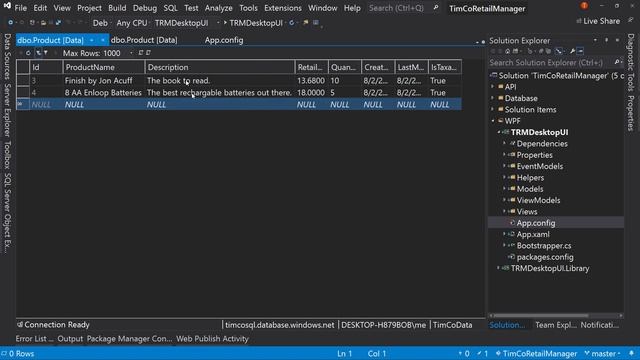Screen dimensions: 640x360
Task: Click the Script to File icon after Max Rows
Action: [x=148, y=53]
